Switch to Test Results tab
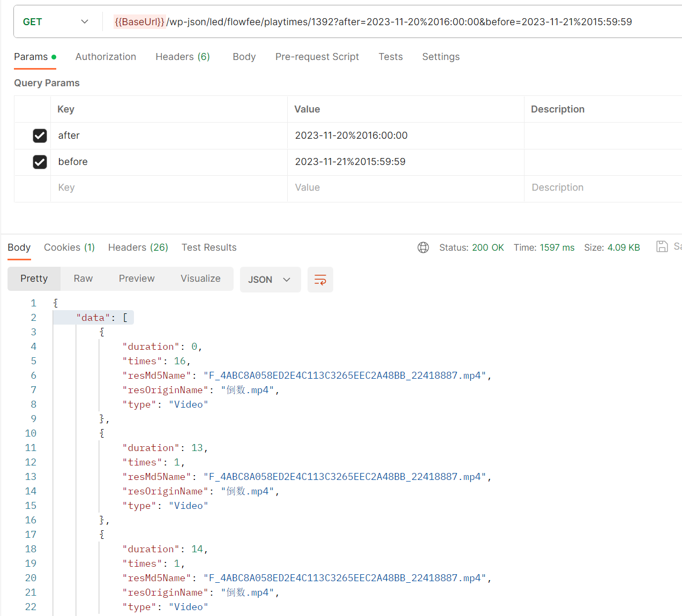Screen dimensions: 682x616 click(x=209, y=247)
